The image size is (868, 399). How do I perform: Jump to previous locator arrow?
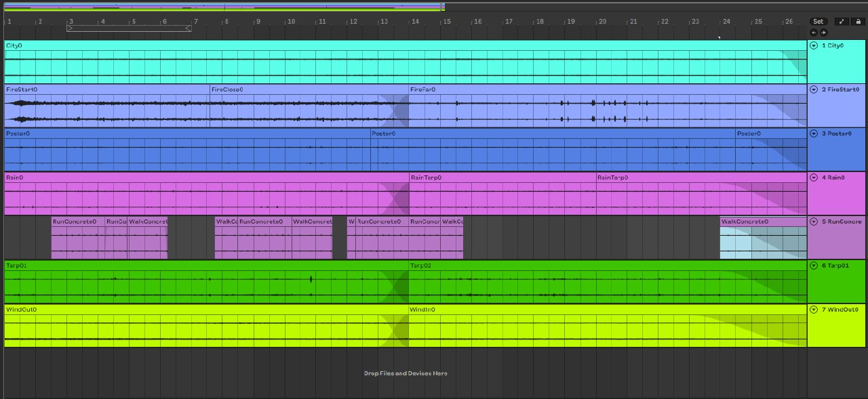[814, 32]
